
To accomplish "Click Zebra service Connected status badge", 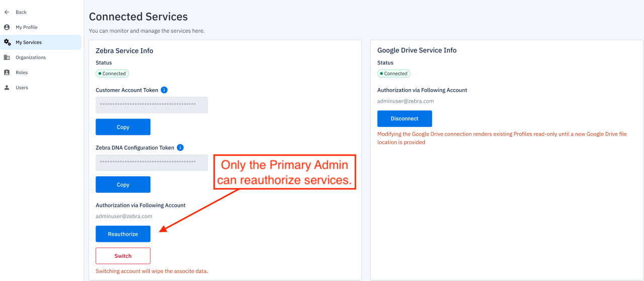I will 113,74.
